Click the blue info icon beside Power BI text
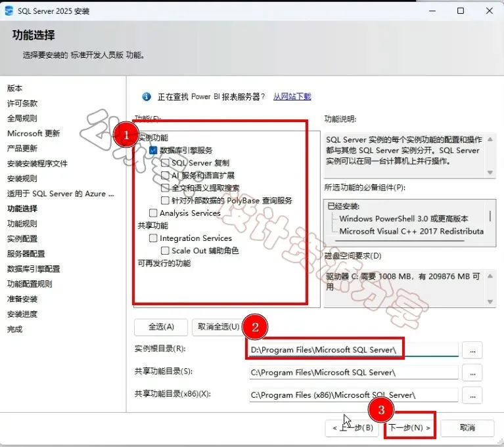Image resolution: width=504 pixels, height=447 pixels. click(x=147, y=96)
